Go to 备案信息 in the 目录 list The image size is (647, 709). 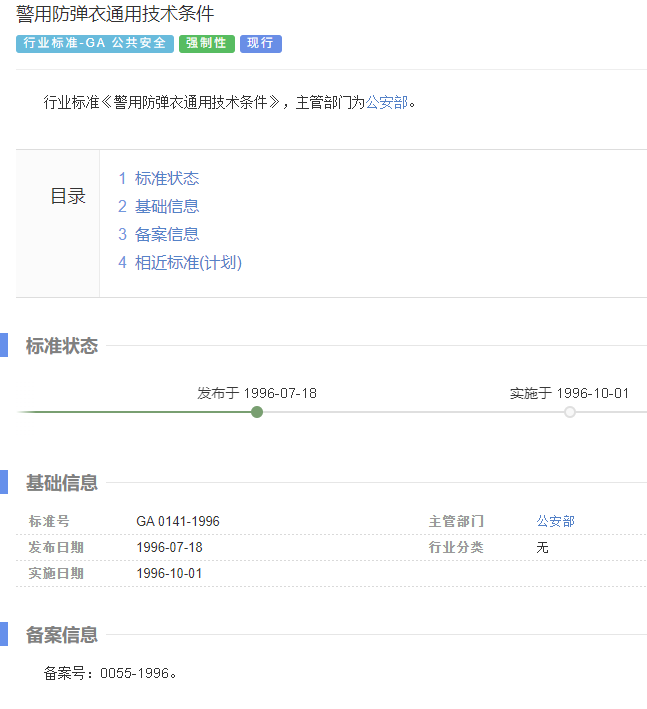click(166, 234)
